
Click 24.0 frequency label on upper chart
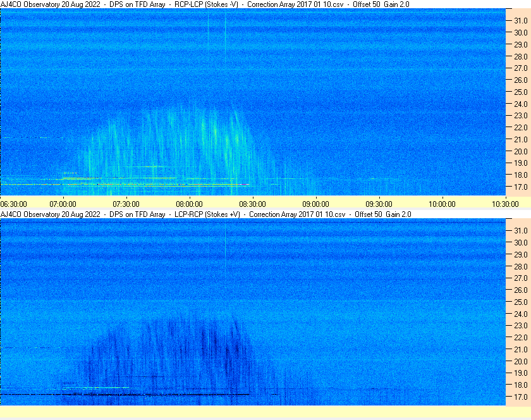(521, 104)
